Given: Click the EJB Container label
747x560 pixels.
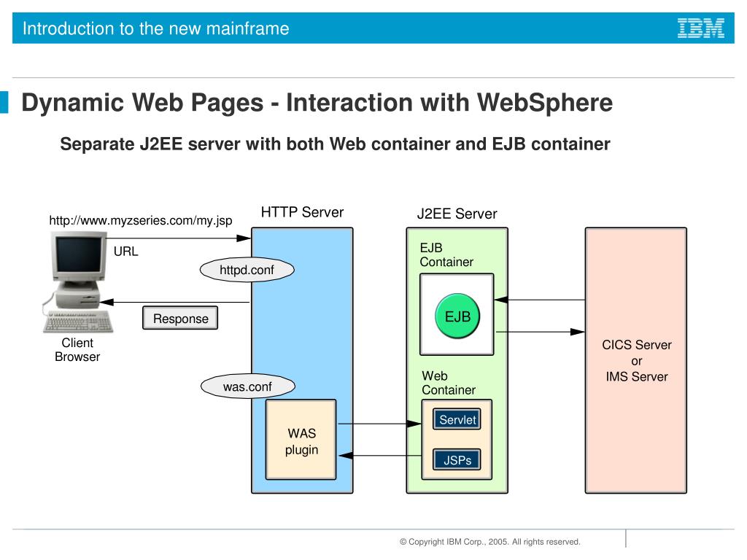Looking at the screenshot, I should pos(446,254).
